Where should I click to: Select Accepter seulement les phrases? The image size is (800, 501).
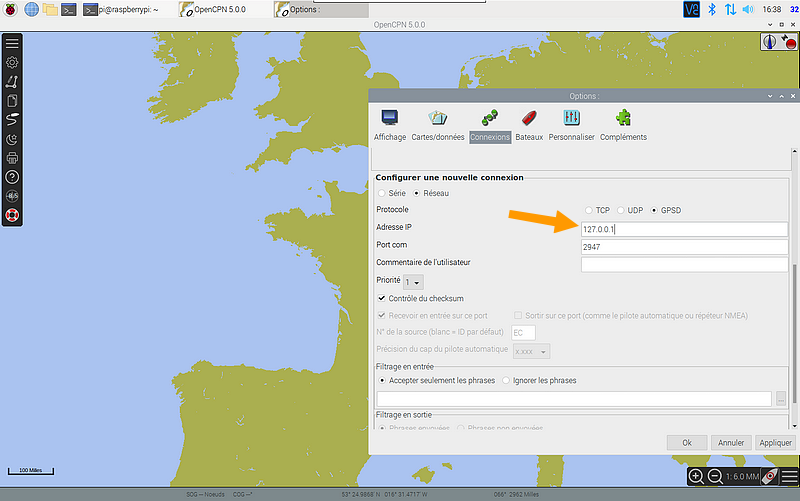point(382,381)
